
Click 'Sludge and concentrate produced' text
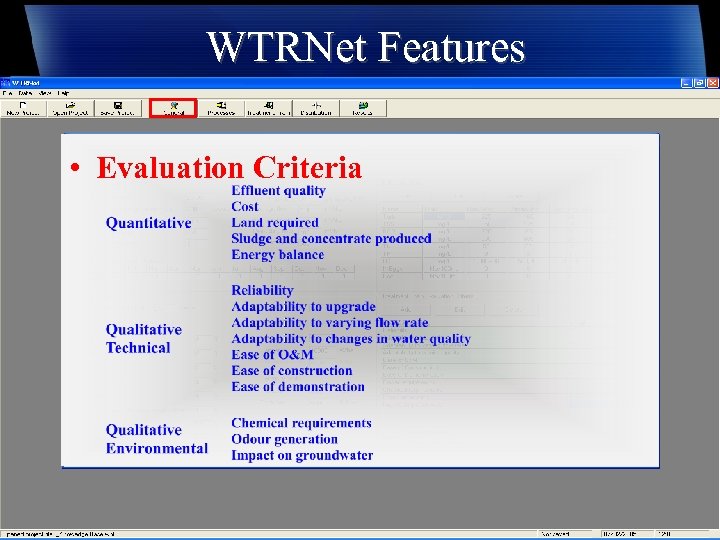[x=331, y=239]
